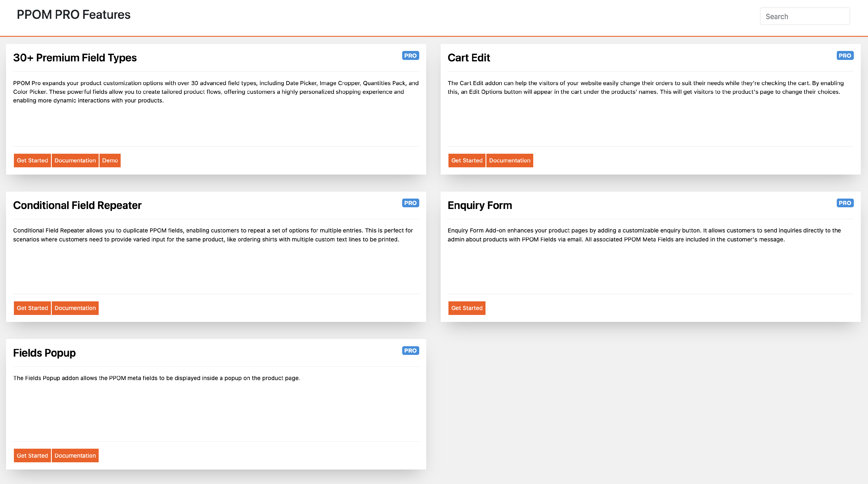Open Fields Popup Documentation
Viewport: 868px width, 484px height.
(75, 455)
